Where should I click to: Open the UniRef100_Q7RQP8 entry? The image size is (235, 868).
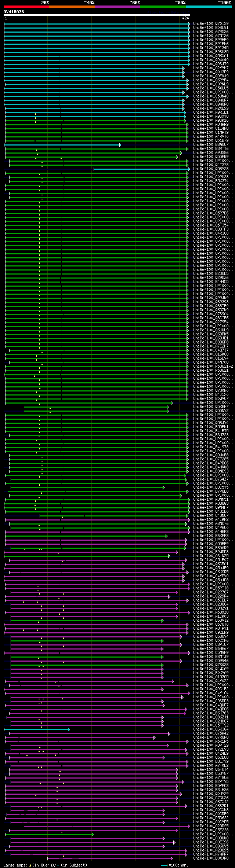coord(211,737)
